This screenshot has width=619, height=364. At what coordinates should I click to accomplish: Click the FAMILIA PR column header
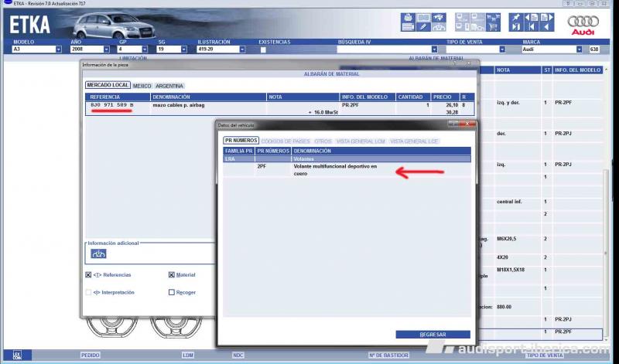(239, 151)
